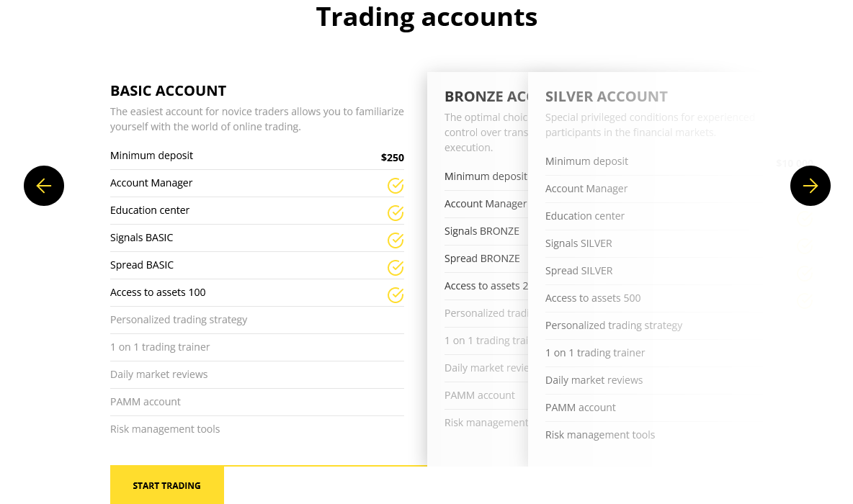This screenshot has height=504, width=853.
Task: Click the Signals BASIC checkmark icon
Action: pyautogui.click(x=396, y=240)
